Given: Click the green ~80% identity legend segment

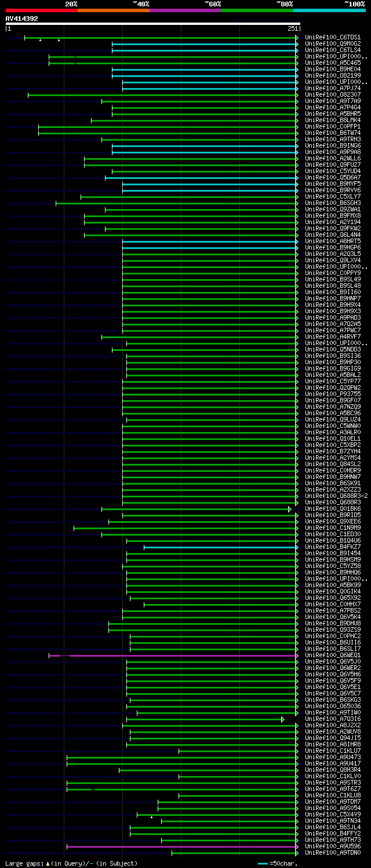Looking at the screenshot, I should 257,10.
